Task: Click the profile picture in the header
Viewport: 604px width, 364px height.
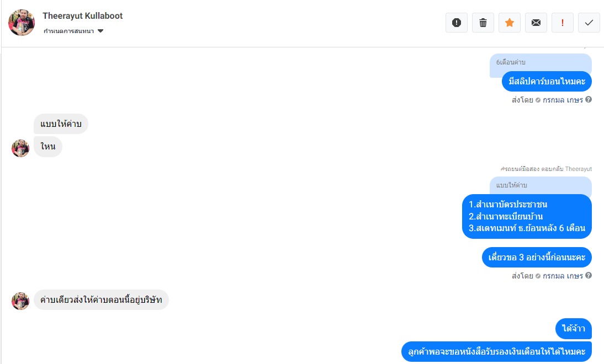Action: click(x=22, y=23)
